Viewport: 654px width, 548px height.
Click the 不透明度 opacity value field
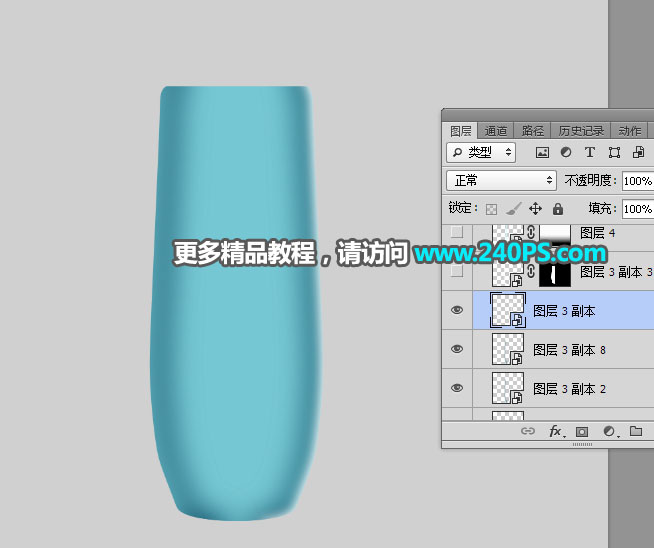point(638,181)
